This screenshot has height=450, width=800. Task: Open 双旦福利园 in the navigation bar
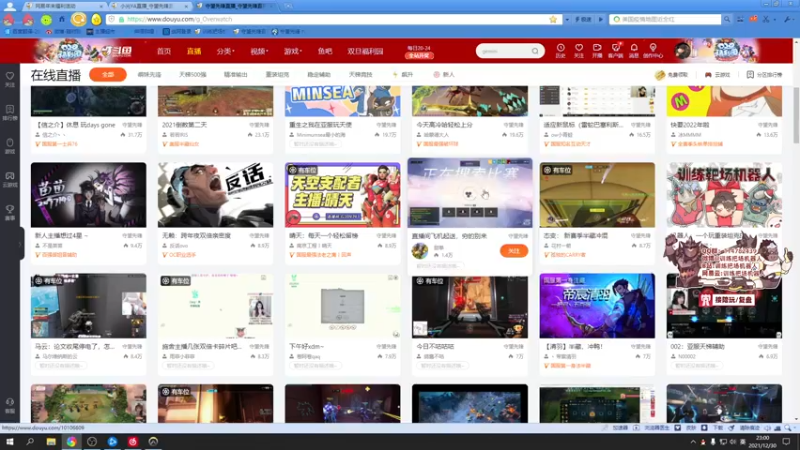pos(365,51)
